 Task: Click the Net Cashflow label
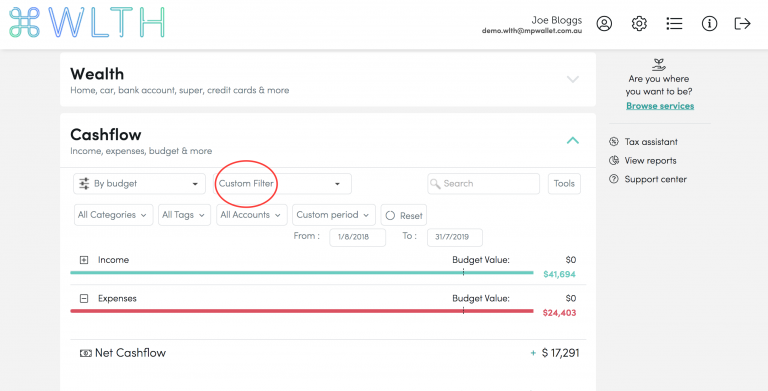[x=130, y=353]
